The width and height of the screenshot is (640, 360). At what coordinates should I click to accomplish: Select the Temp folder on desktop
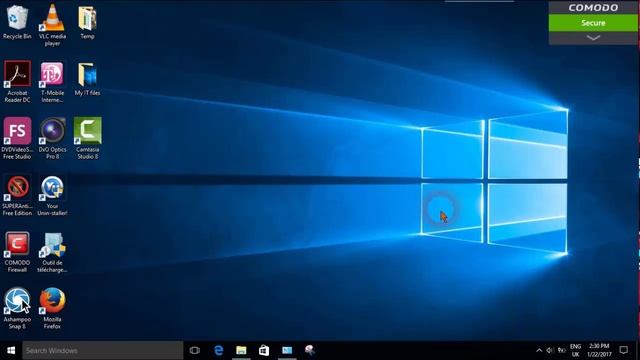click(87, 22)
